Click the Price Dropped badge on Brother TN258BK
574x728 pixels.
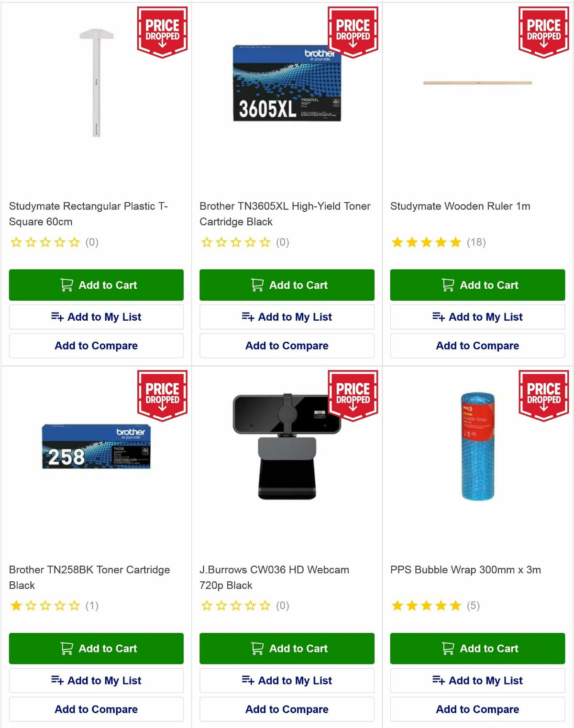(x=162, y=394)
